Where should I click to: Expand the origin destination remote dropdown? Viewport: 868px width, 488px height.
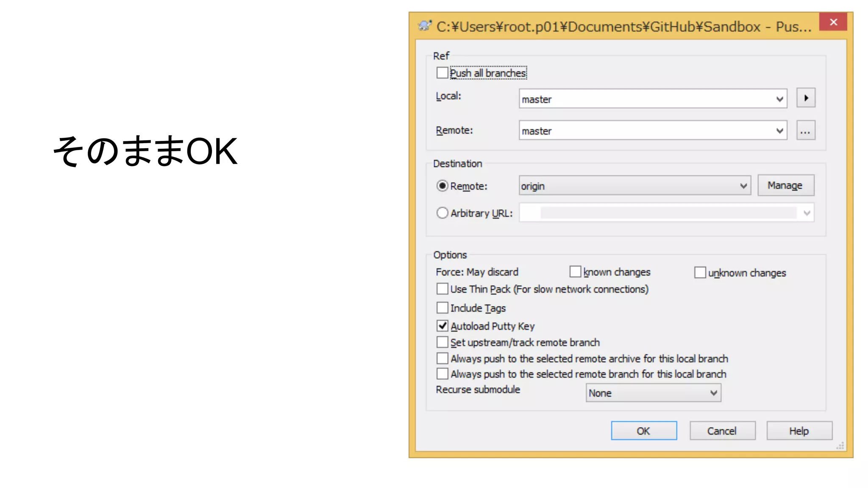click(743, 186)
